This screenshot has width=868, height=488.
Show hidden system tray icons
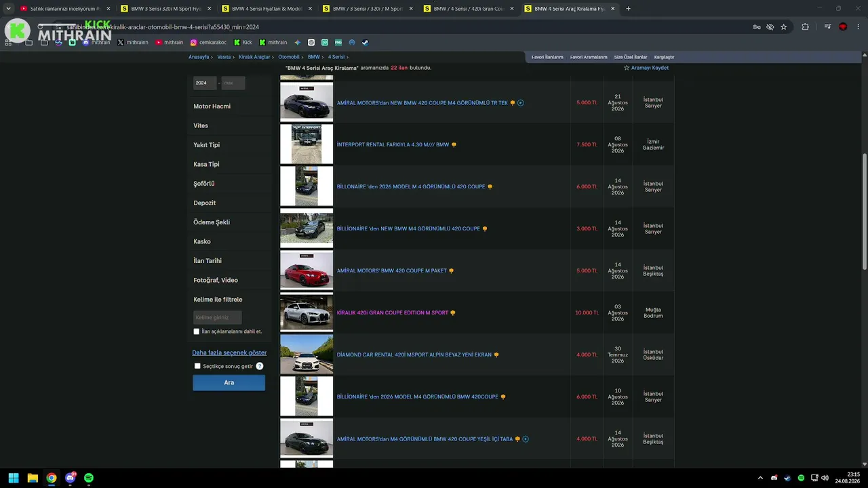click(x=760, y=478)
